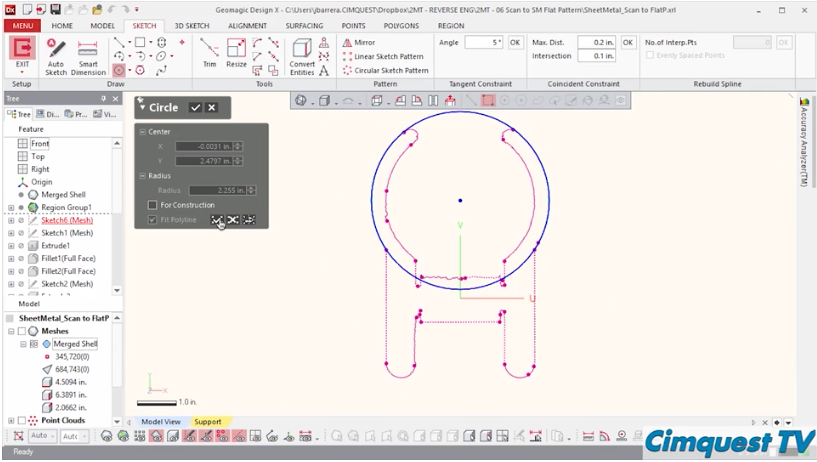Select the Smart Dimension tool
Viewport: 817px width, 462px height.
(x=88, y=56)
